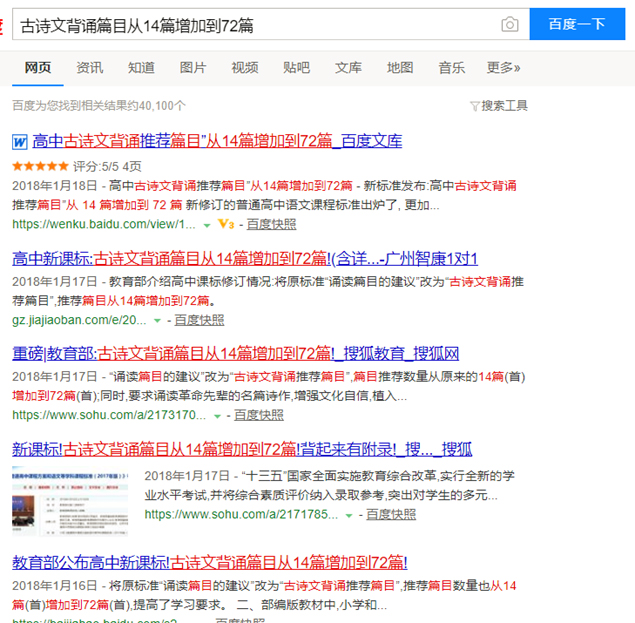The image size is (635, 623).
Task: Open the 背起来有附录 result title
Action: point(242,449)
